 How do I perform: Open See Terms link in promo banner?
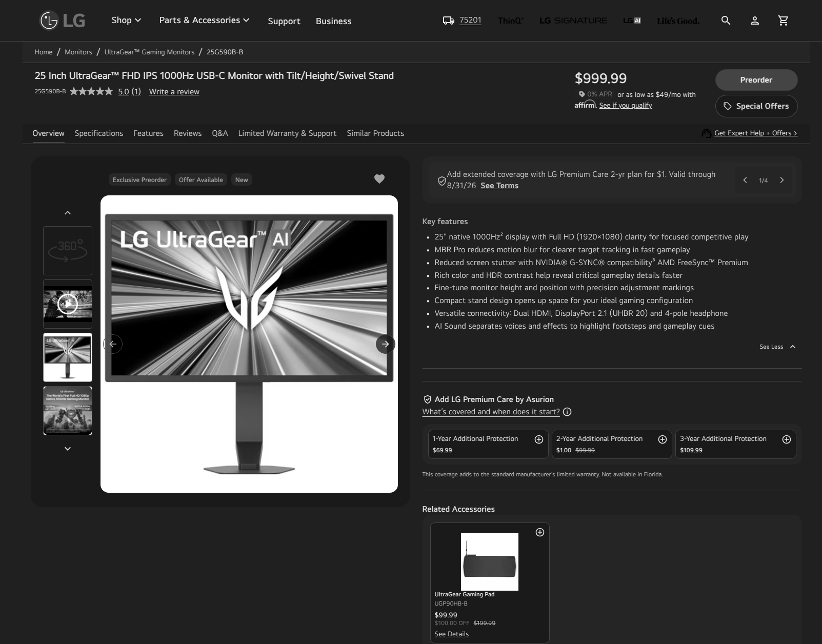[499, 186]
